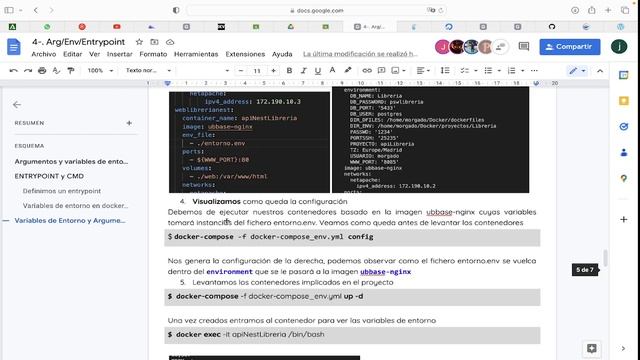Open the numbered list dropdown
Screen dimensions: 640x360
click(516, 71)
